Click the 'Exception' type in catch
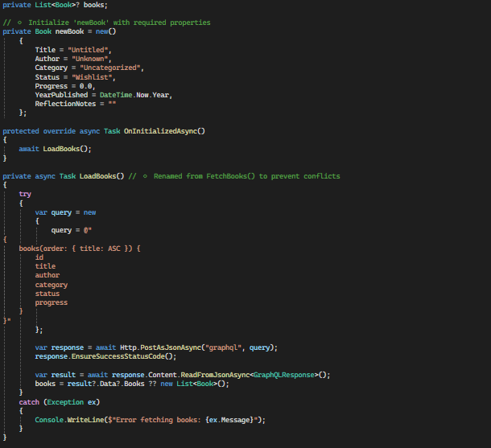Viewport: 491px width, 448px height. pos(65,402)
